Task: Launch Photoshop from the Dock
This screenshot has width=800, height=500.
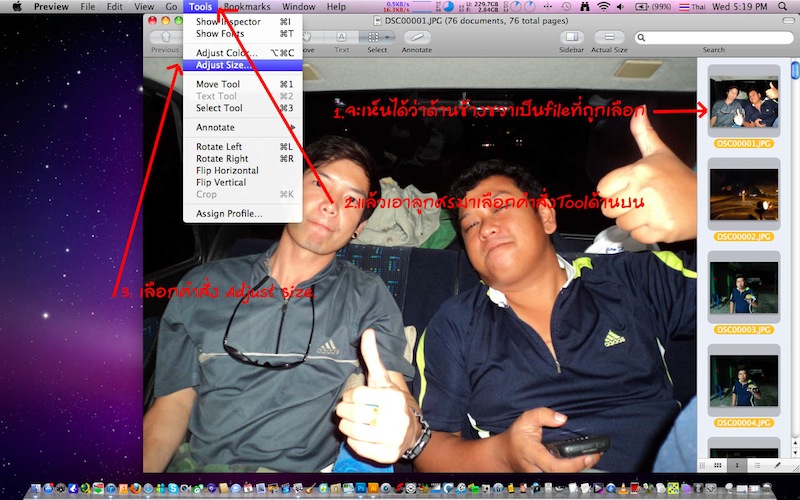Action: (361, 488)
